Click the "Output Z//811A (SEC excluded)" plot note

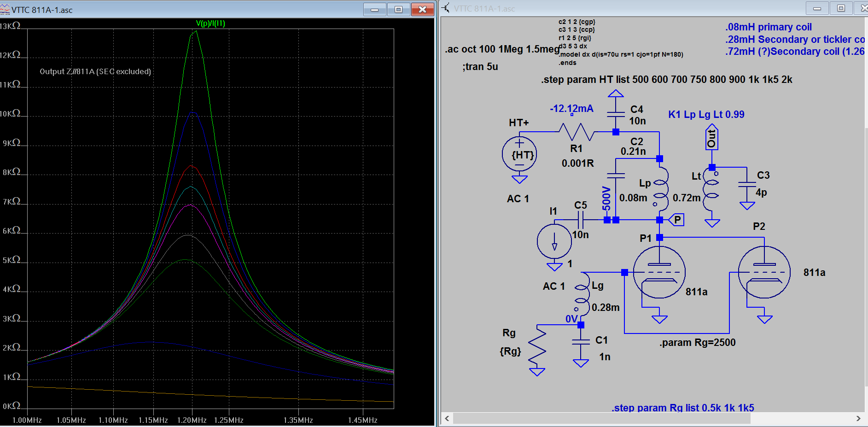click(x=95, y=71)
